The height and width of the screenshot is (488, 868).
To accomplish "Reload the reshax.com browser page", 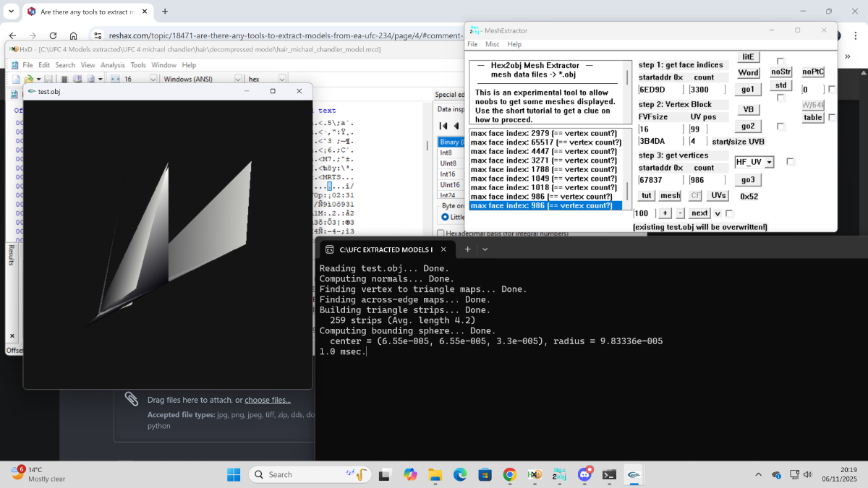I will [53, 35].
